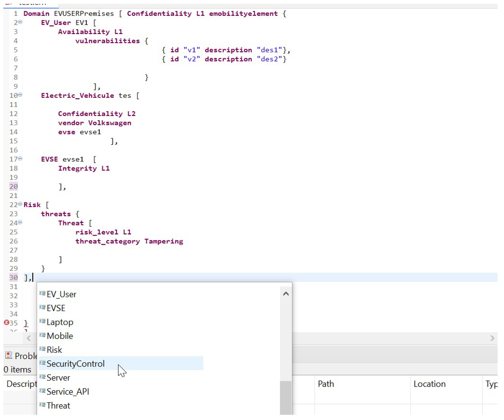Fold the EVSE block at line 17
Viewport: 504px width, 420px height.
(x=20, y=159)
